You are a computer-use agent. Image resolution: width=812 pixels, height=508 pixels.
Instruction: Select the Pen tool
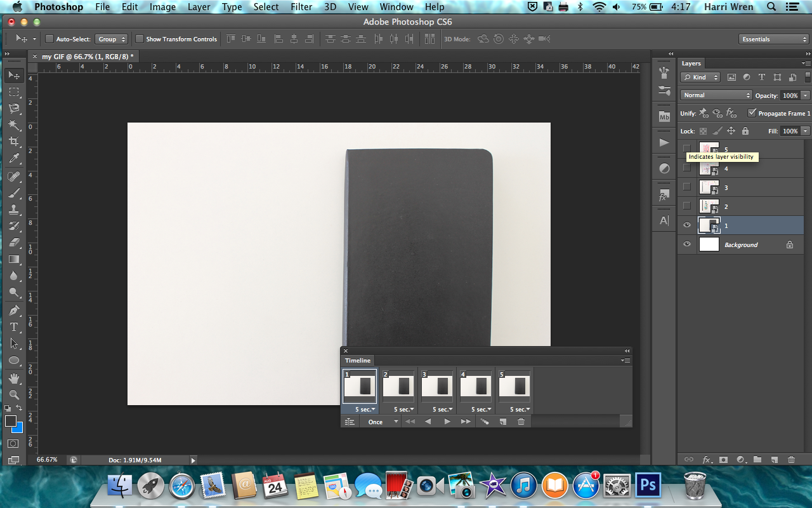pyautogui.click(x=14, y=311)
